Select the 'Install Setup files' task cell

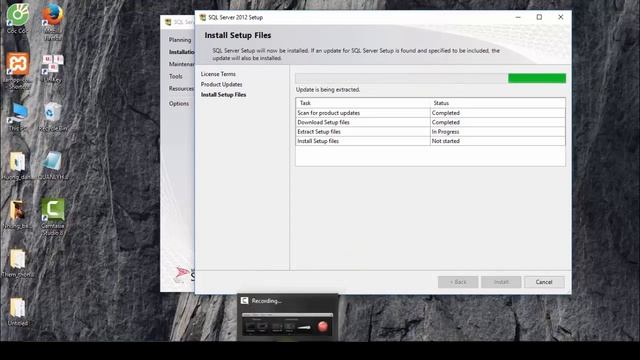point(363,141)
